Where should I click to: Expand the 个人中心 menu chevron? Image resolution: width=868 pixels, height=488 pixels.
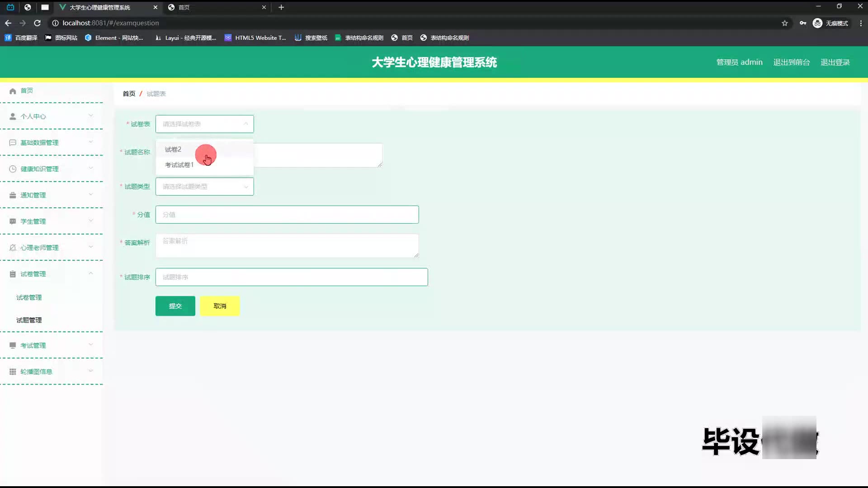(91, 116)
